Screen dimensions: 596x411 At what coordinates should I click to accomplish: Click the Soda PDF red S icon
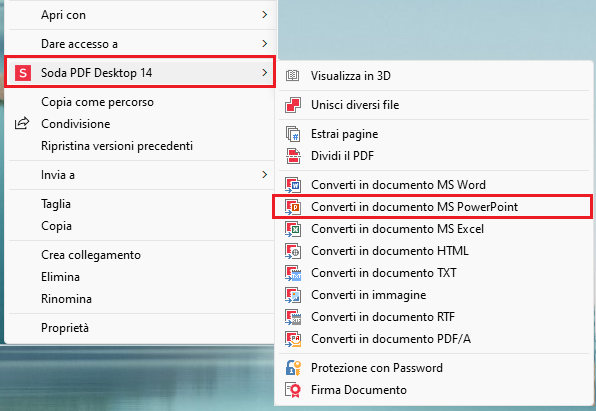[x=23, y=73]
